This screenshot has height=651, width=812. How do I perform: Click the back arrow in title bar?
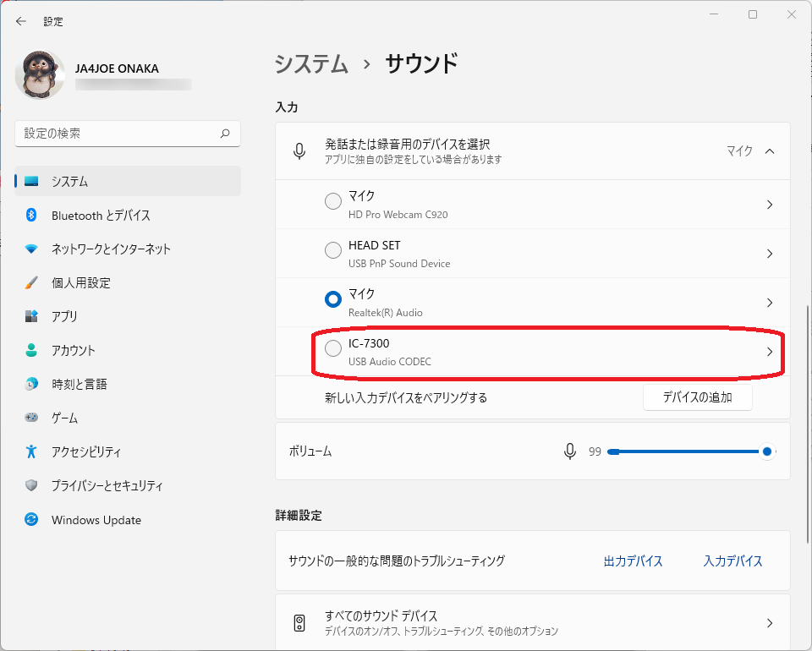[21, 21]
